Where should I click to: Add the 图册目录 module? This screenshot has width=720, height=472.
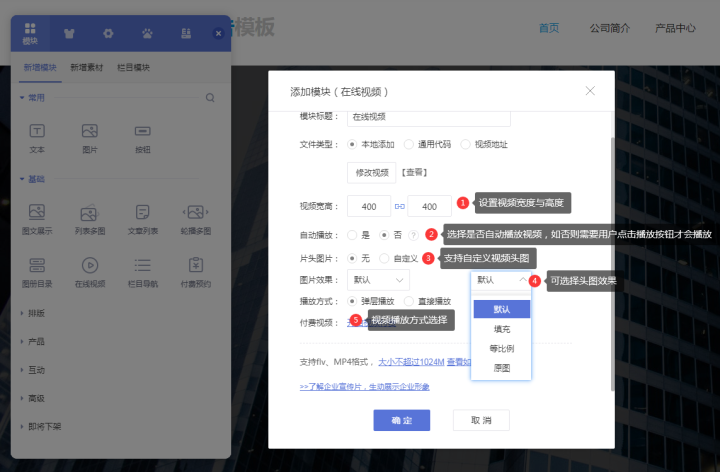pos(37,273)
